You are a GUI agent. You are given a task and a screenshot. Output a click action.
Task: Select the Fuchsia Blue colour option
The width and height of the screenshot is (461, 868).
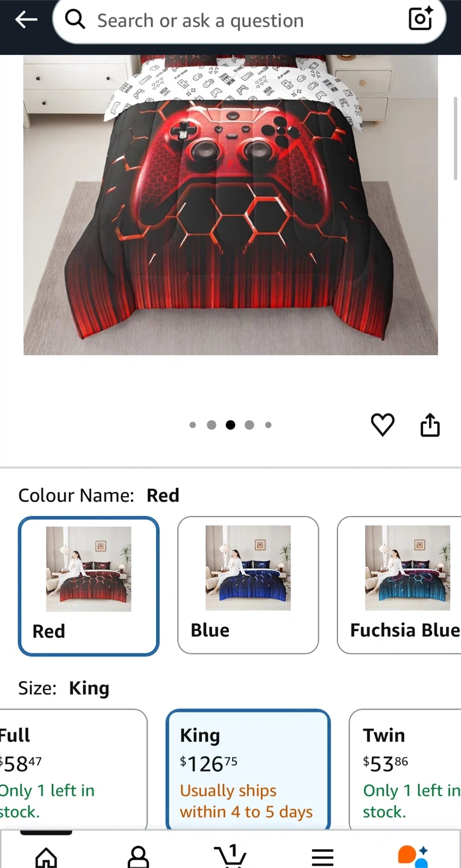point(399,585)
